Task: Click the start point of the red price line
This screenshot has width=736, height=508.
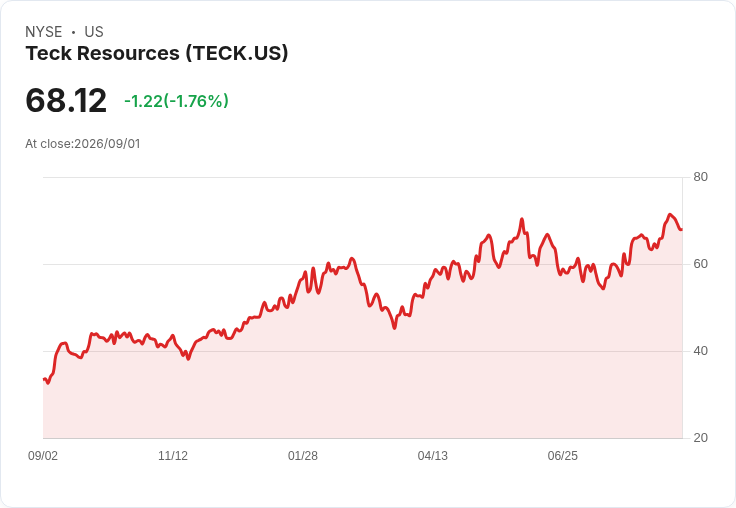Action: 44,379
